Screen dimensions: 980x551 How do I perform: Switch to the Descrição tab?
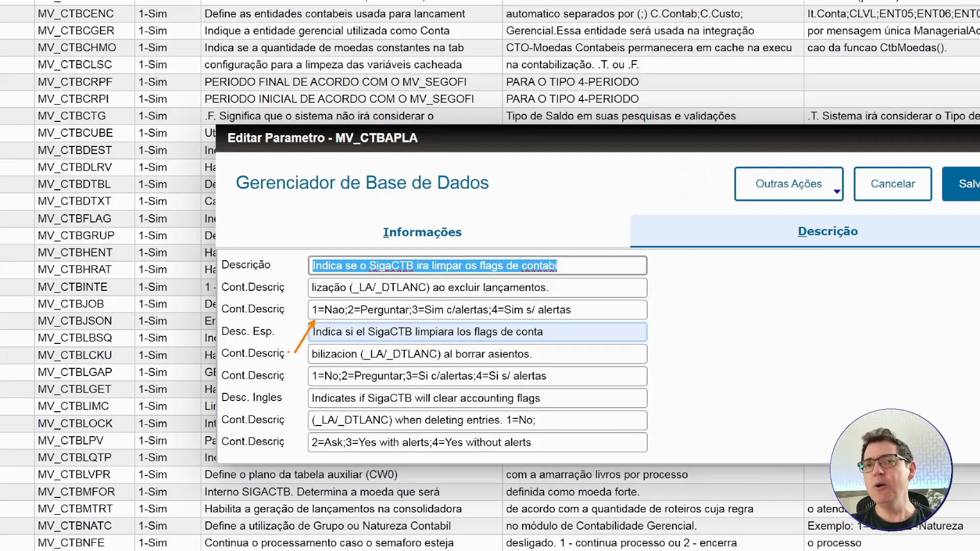[827, 231]
